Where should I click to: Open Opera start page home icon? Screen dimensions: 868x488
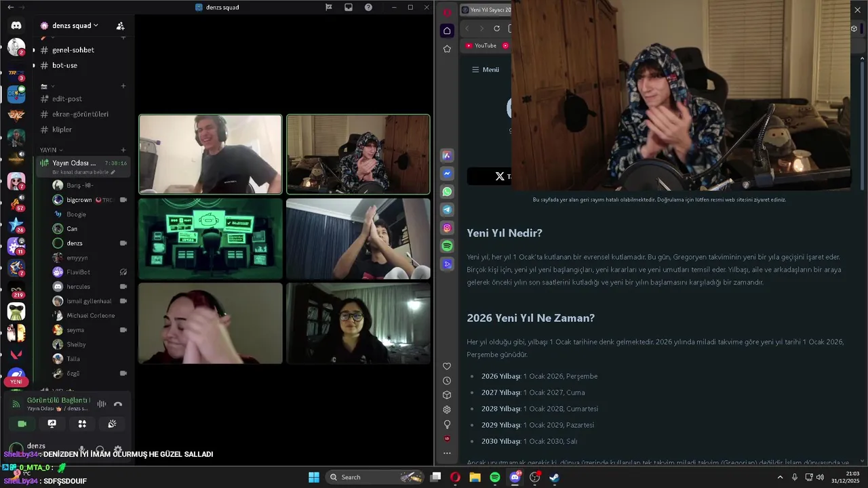click(447, 30)
